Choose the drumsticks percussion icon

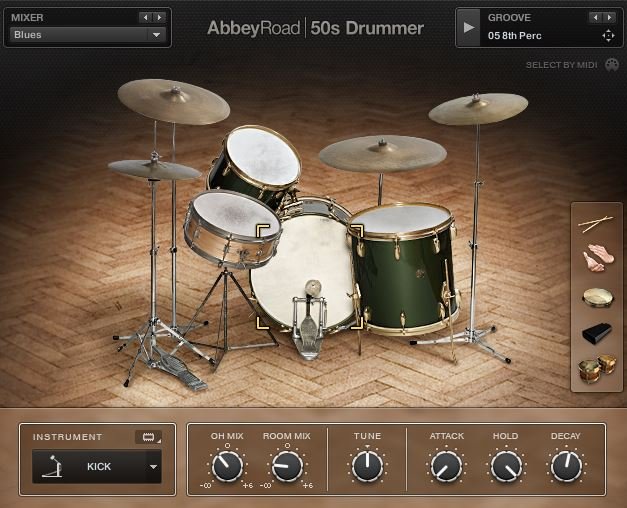[x=595, y=224]
